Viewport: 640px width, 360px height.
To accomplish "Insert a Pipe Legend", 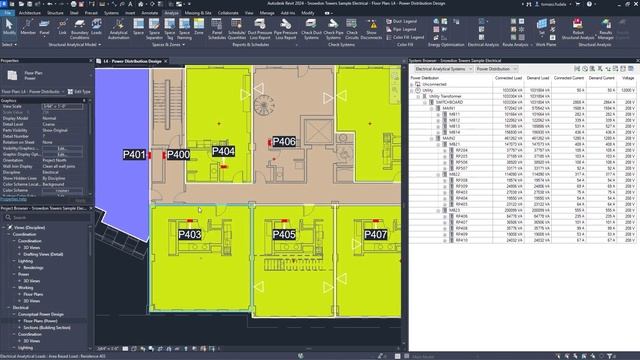I will point(401,29).
